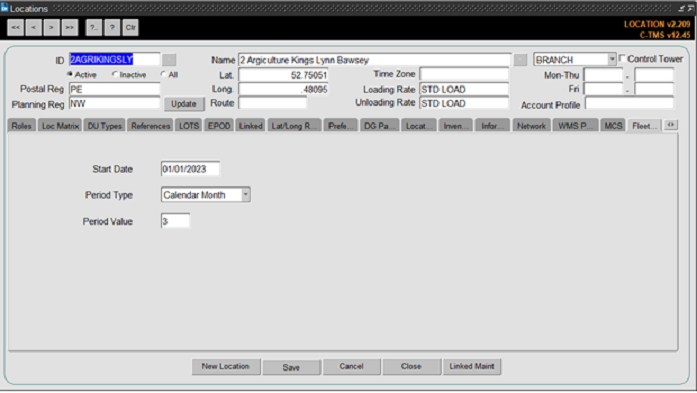Tick the Control Tower checkbox
697x393 pixels.
(x=622, y=58)
